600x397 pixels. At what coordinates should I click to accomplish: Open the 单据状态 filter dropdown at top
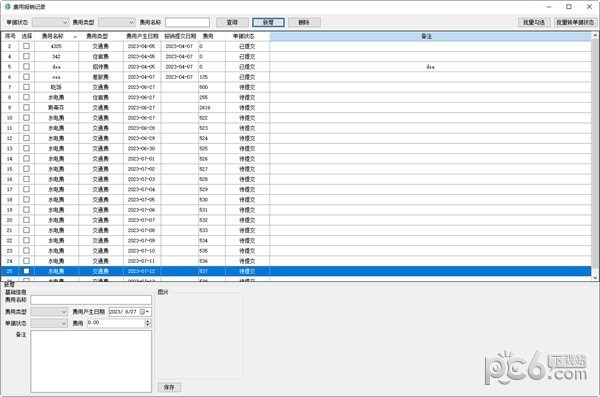click(x=51, y=23)
